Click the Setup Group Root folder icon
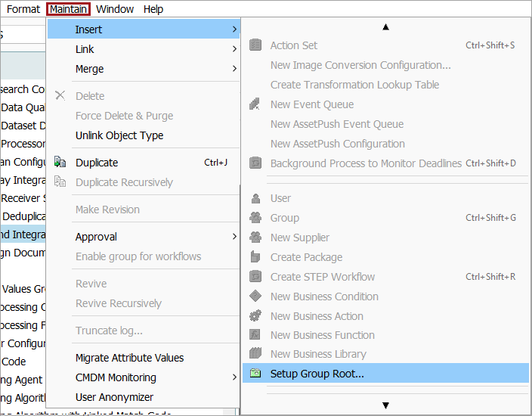532x416 pixels. pos(255,374)
